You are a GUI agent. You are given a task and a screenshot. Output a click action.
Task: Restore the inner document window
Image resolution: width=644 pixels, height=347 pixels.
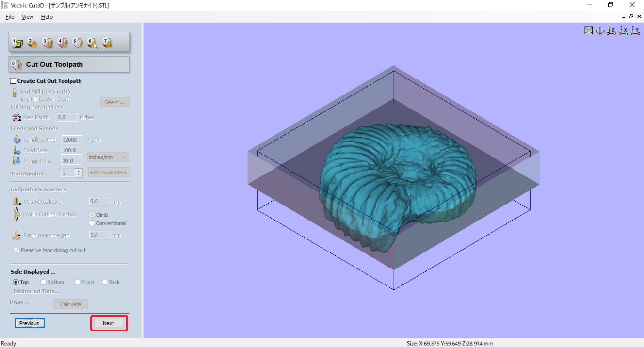tap(631, 16)
